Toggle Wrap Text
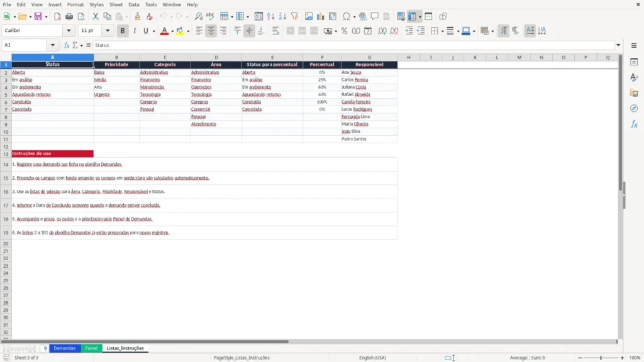 tap(275, 31)
